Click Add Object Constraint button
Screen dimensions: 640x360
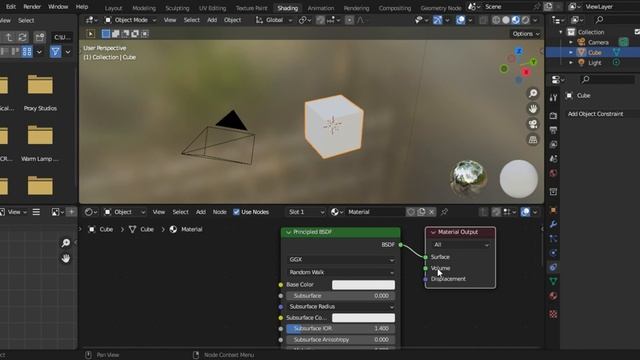596,114
